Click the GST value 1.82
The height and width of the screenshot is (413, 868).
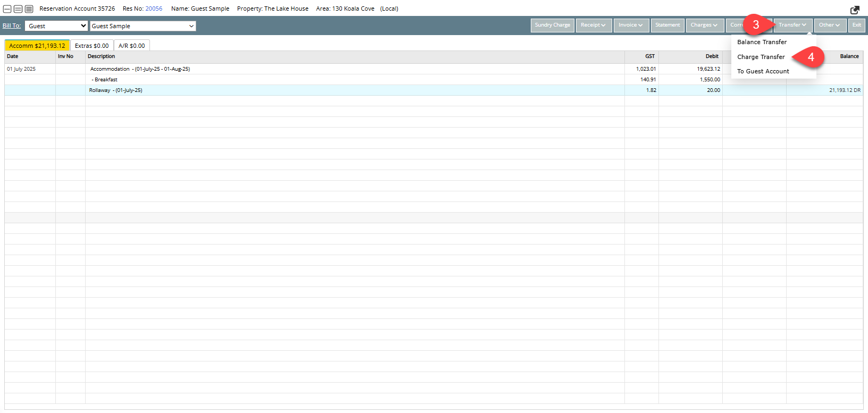pyautogui.click(x=651, y=90)
